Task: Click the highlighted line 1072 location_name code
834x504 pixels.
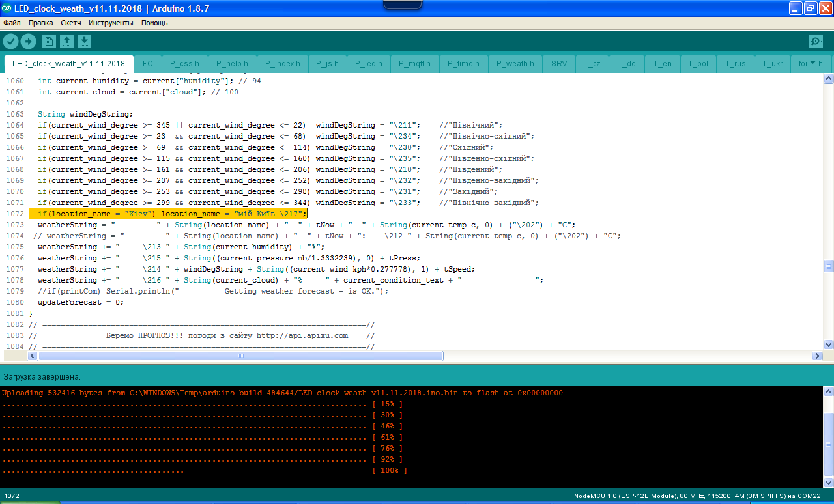Action: pyautogui.click(x=172, y=214)
